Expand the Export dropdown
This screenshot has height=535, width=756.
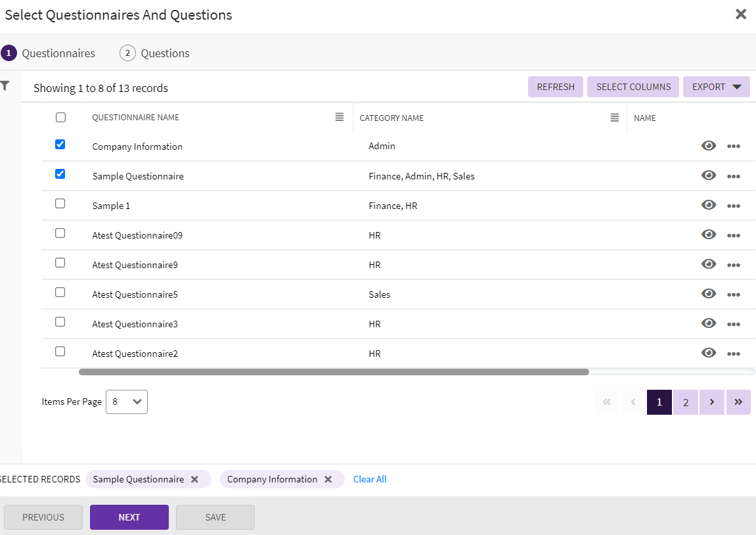716,87
